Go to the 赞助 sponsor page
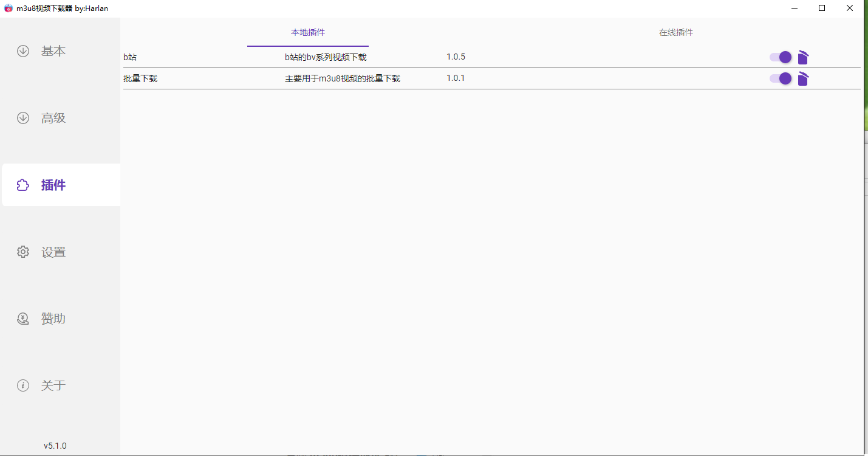Screen dimensions: 868x456 pos(61,319)
